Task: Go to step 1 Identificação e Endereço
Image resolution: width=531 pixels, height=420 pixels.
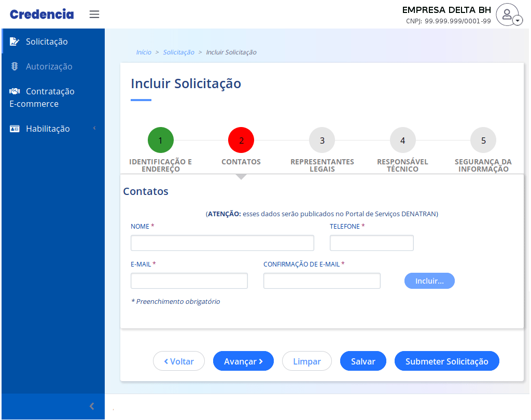Action: pos(161,141)
